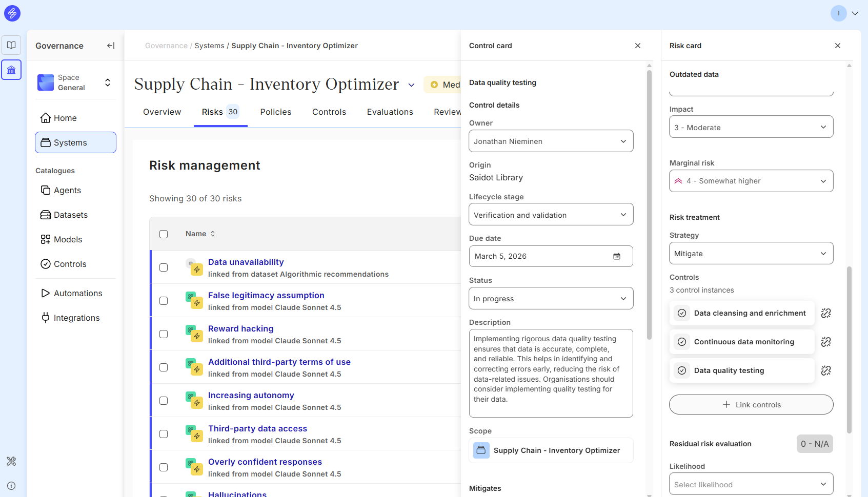The width and height of the screenshot is (868, 497).
Task: Open the Due date calendar picker
Action: (616, 256)
